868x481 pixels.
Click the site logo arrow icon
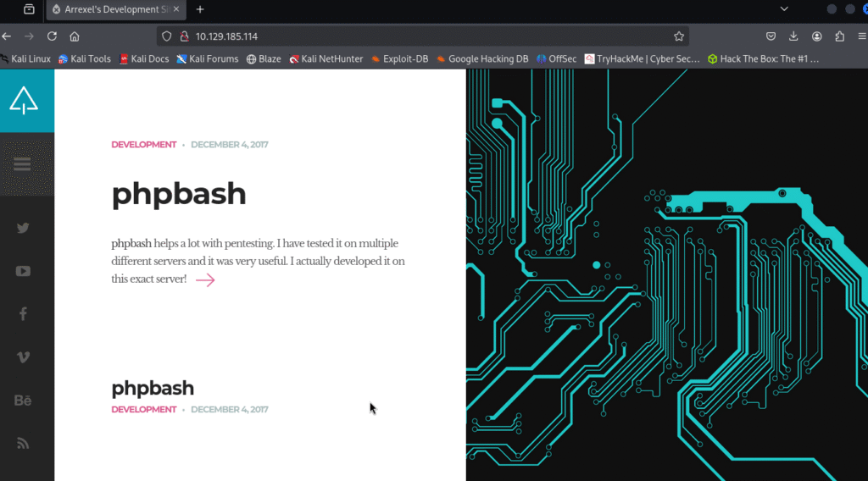tap(24, 101)
